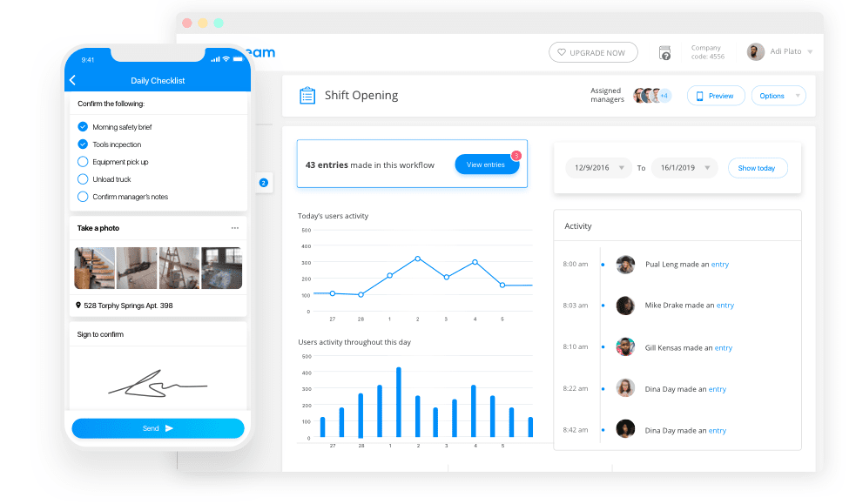The width and height of the screenshot is (856, 504).
Task: Open the 16/1/2019 end date dropdown
Action: pos(685,167)
